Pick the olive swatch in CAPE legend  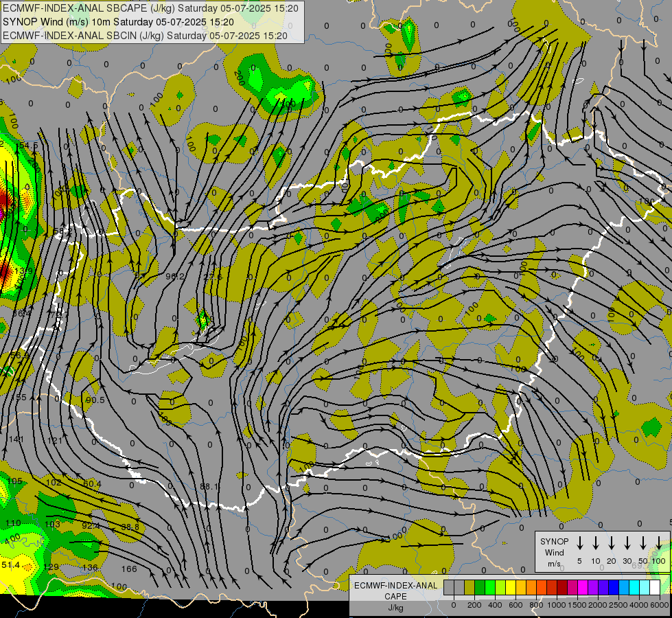tap(470, 587)
